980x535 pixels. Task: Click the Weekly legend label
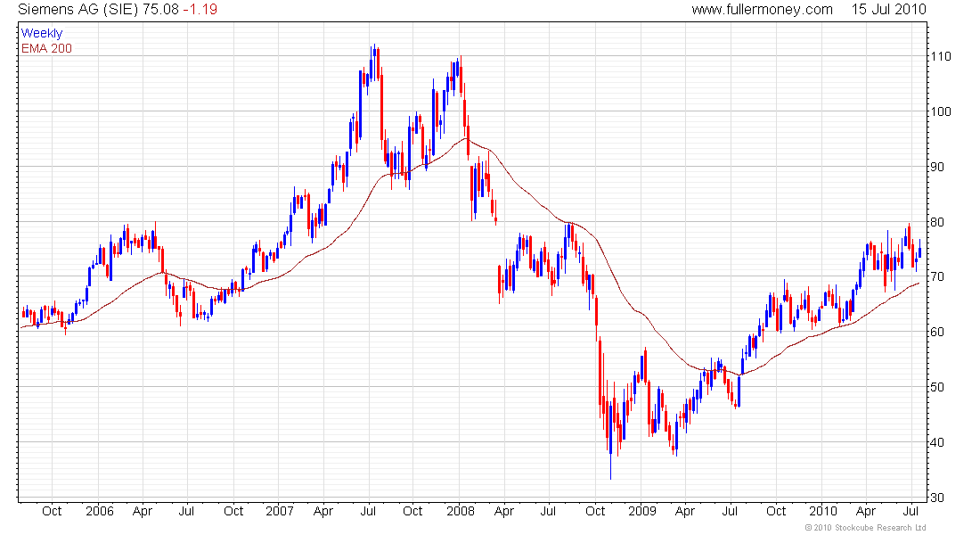click(42, 33)
